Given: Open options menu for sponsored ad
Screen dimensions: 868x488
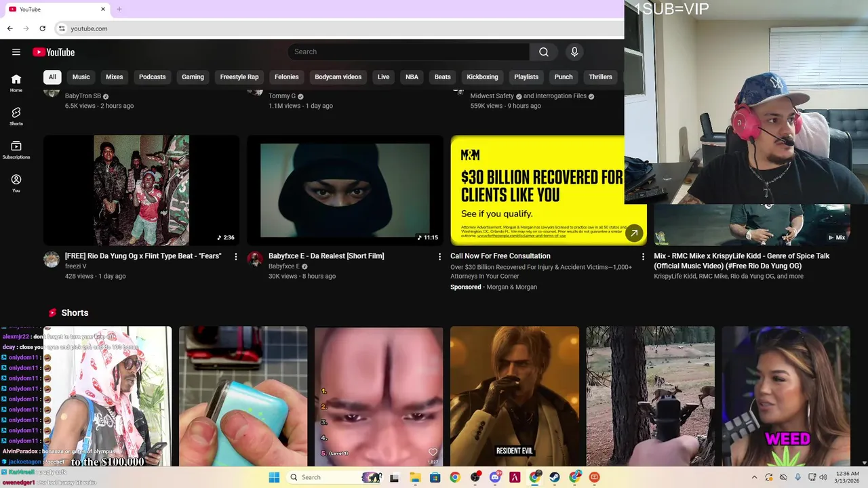Looking at the screenshot, I should tap(643, 257).
